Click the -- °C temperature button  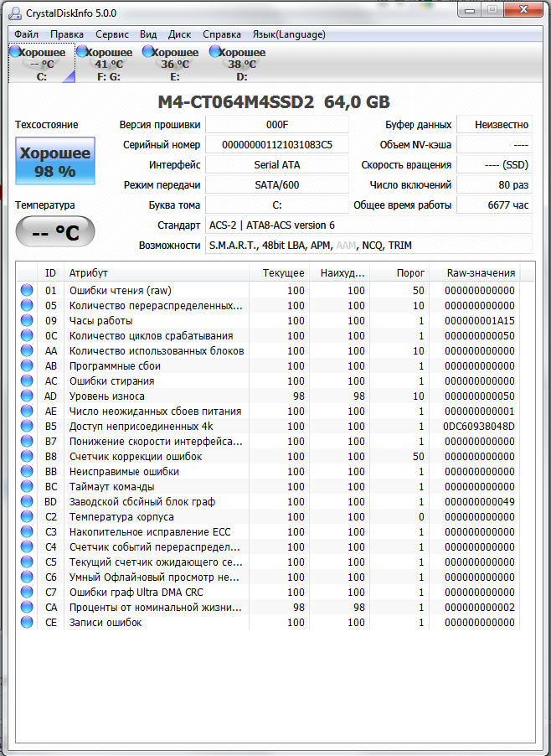[x=55, y=232]
